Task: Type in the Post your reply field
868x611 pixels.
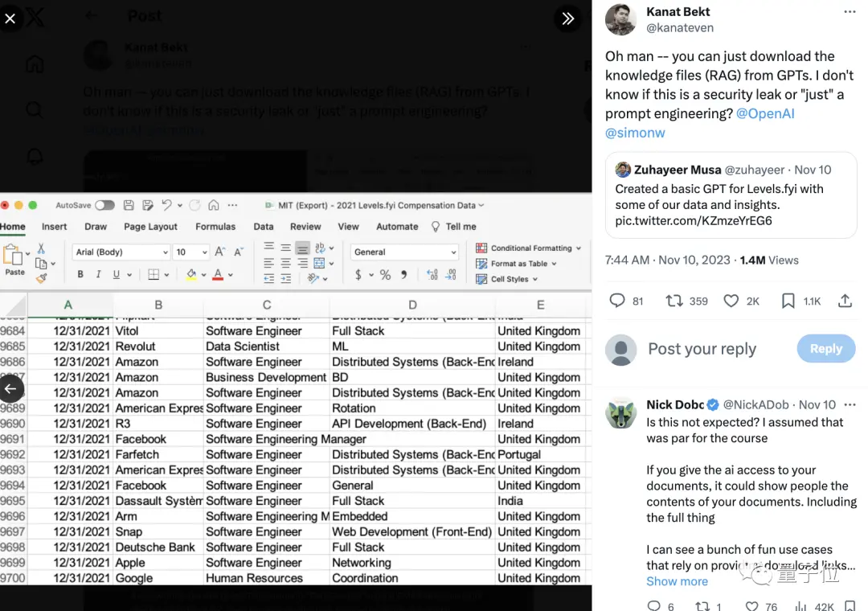Action: [702, 349]
